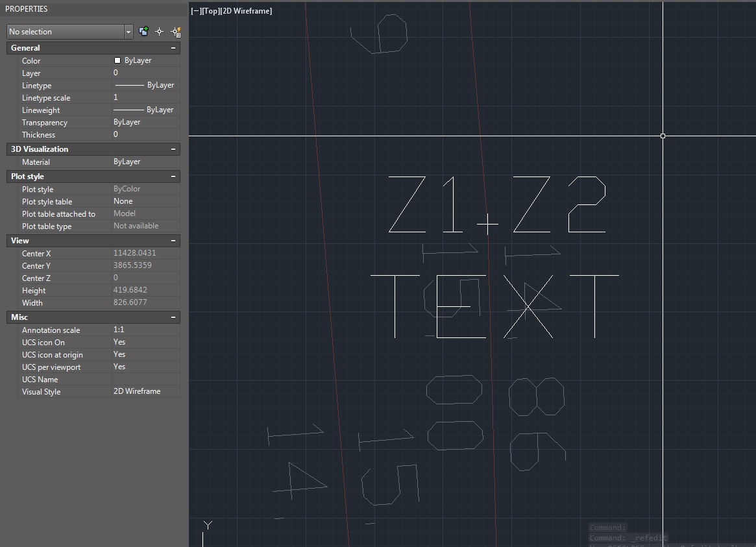
Task: Click the empty UCS Name field
Action: pos(146,380)
